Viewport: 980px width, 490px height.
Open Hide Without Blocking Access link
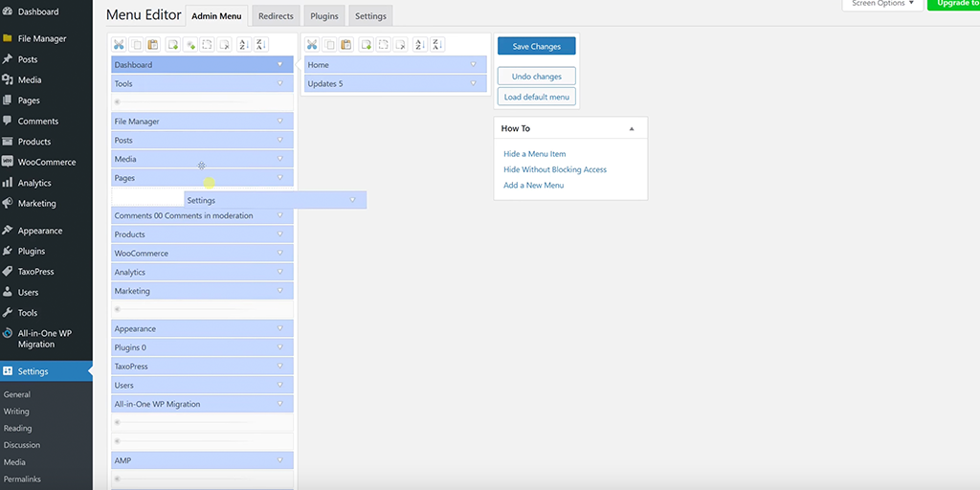555,169
